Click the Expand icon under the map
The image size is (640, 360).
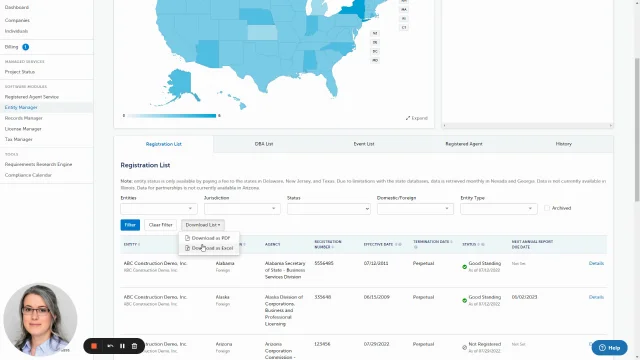[x=408, y=118]
